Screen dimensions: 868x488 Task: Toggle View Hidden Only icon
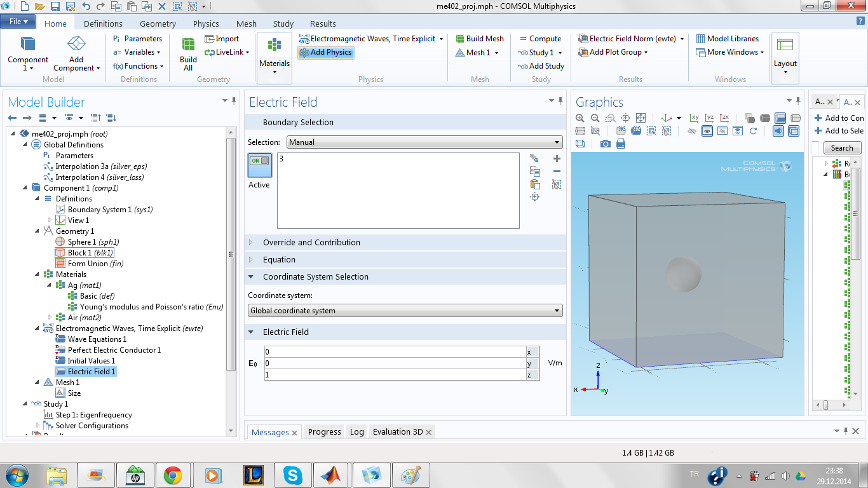tap(722, 131)
